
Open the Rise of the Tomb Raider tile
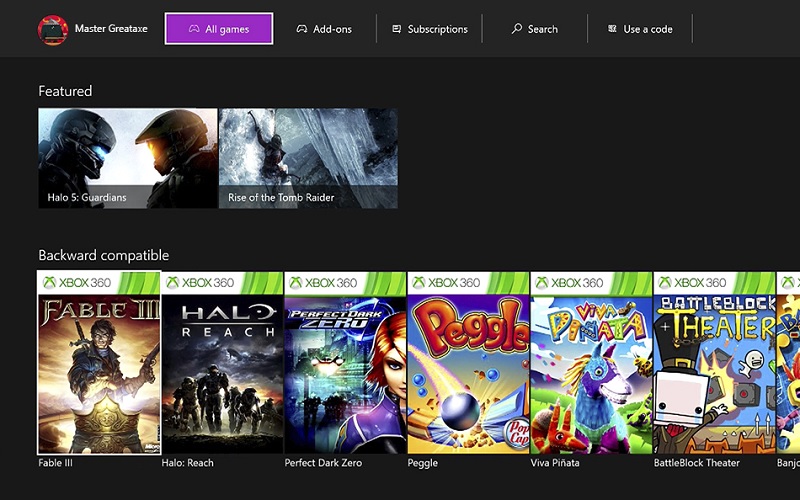[308, 158]
